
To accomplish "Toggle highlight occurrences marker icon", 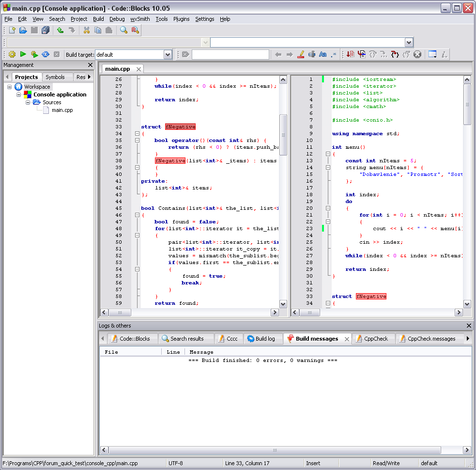I will 300,55.
